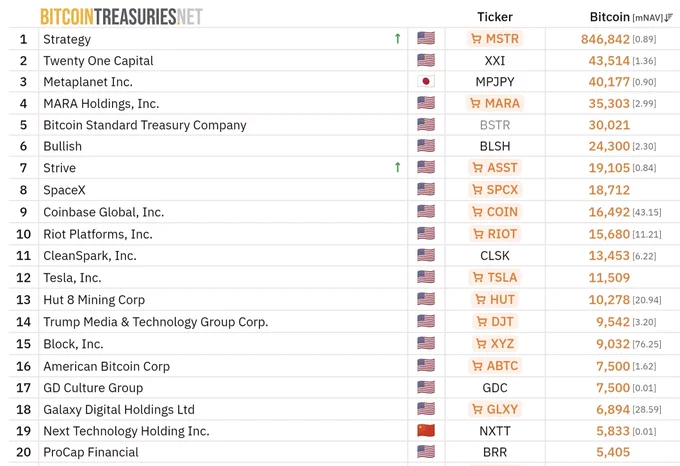
Task: Select the Block, Inc. 9,032 holdings value
Action: [613, 344]
